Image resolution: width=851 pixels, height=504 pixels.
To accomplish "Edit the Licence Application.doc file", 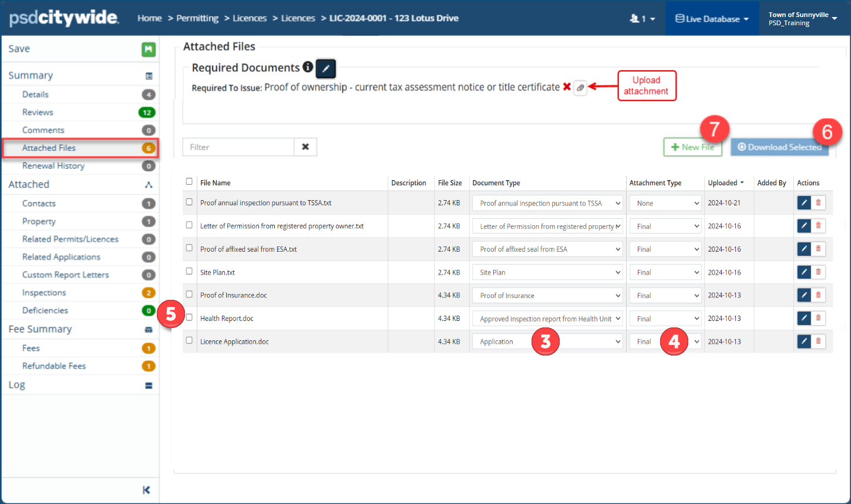I will [x=804, y=341].
